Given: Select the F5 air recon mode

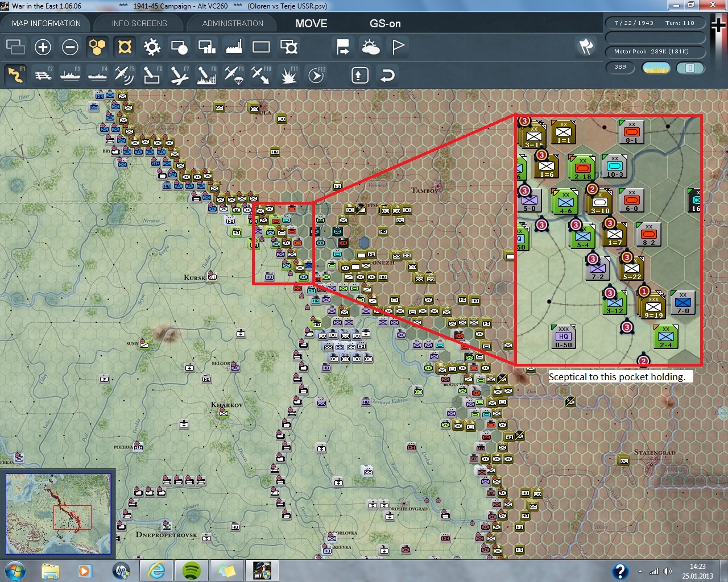Looking at the screenshot, I should [125, 75].
